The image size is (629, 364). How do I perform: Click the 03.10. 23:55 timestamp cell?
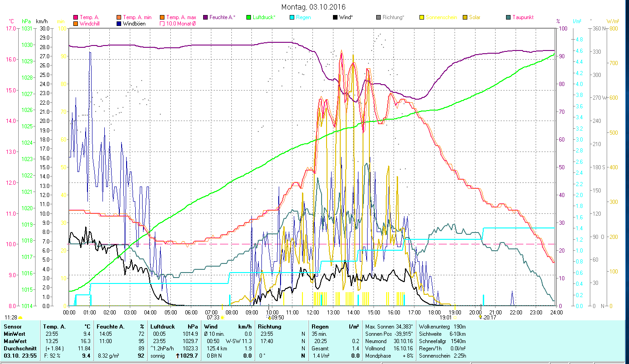click(x=19, y=356)
